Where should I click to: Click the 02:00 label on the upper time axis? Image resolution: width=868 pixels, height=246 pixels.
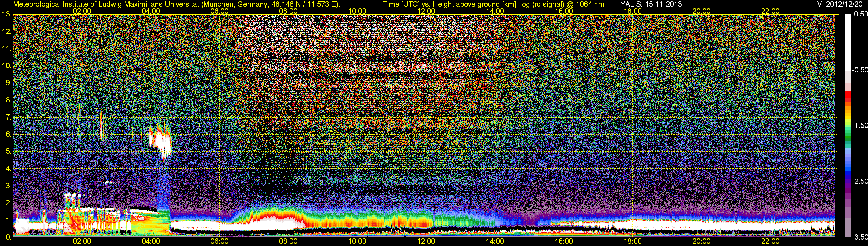[82, 11]
